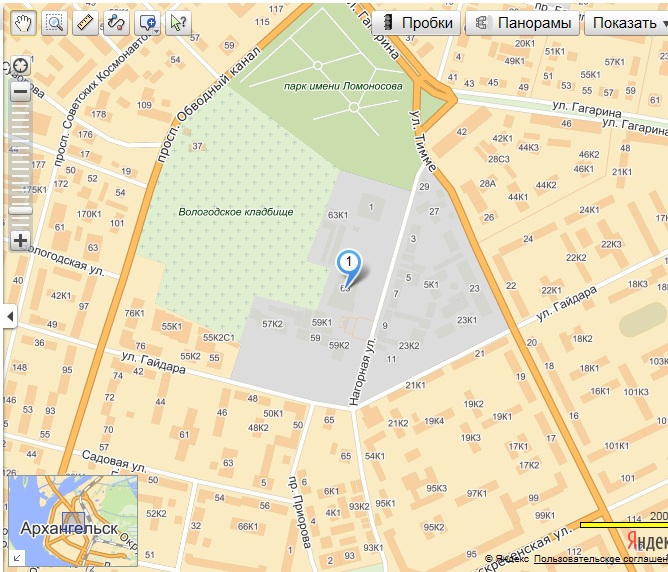Click the парк имени Ломоносова label
This screenshot has height=572, width=668.
[x=343, y=87]
